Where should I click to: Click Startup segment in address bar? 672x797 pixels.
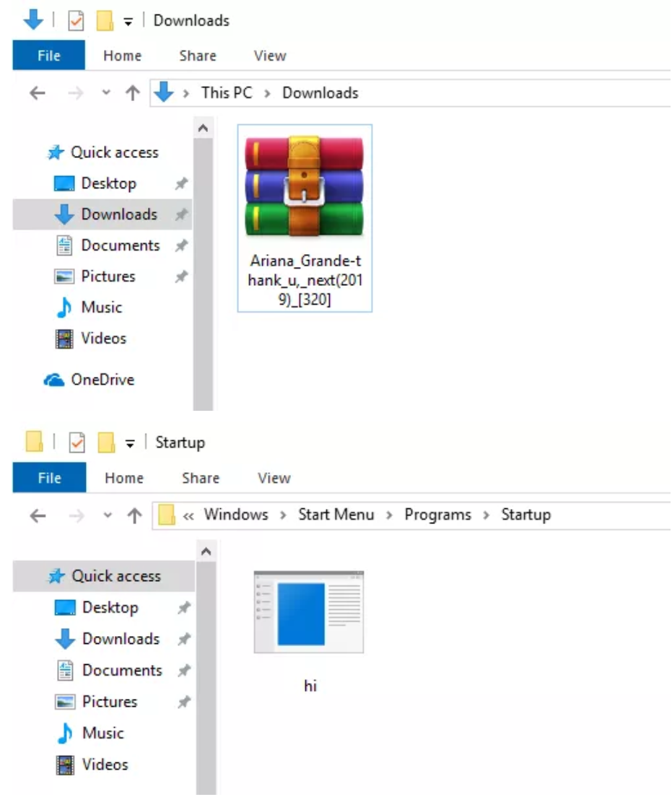[x=526, y=515]
